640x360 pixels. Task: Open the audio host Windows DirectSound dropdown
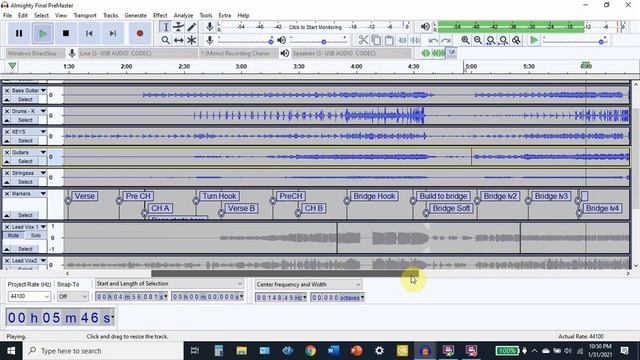tap(35, 53)
